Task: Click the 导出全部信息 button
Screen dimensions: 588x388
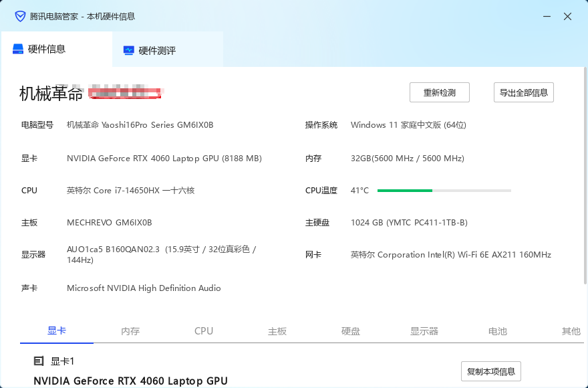Action: click(523, 92)
